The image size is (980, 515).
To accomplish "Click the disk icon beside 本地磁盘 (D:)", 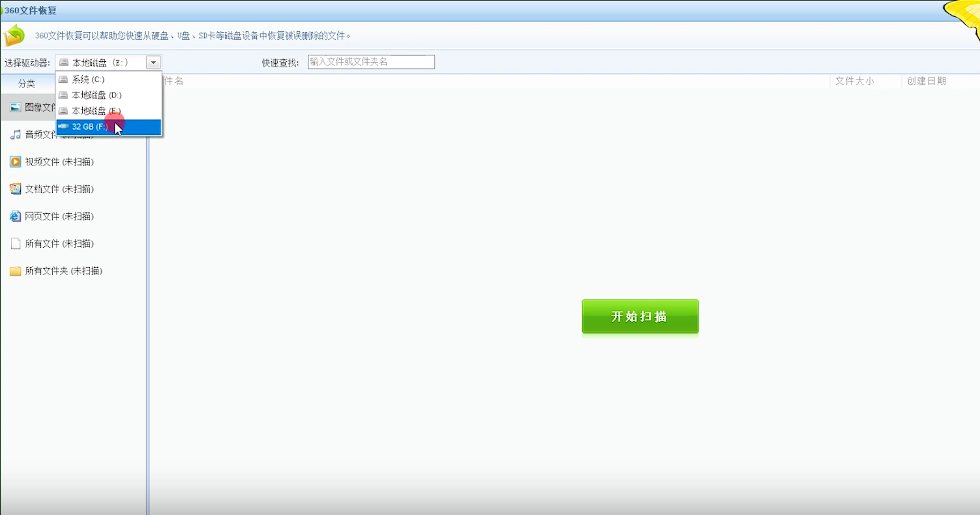I will coord(63,95).
